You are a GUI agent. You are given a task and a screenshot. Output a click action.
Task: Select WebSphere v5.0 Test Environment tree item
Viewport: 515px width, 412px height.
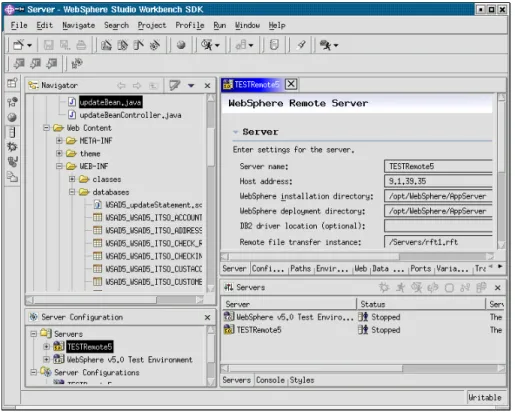pos(130,360)
